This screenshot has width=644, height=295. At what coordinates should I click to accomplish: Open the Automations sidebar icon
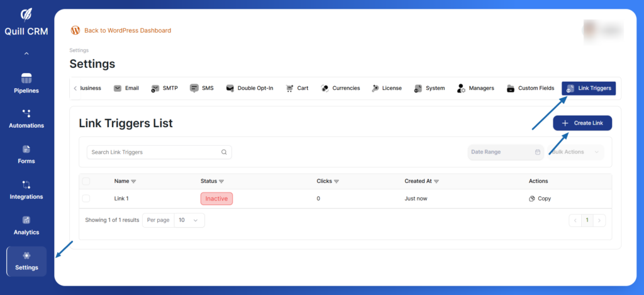tap(26, 118)
